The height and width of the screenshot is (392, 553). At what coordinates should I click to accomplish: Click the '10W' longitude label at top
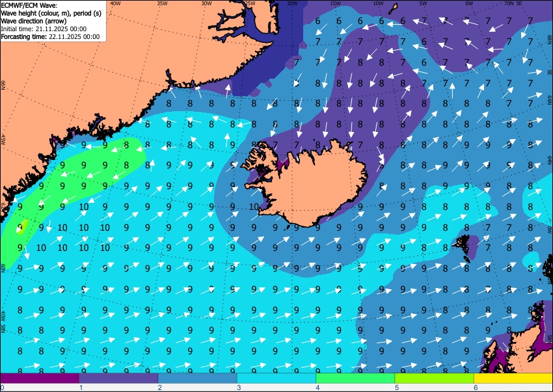coord(378,3)
